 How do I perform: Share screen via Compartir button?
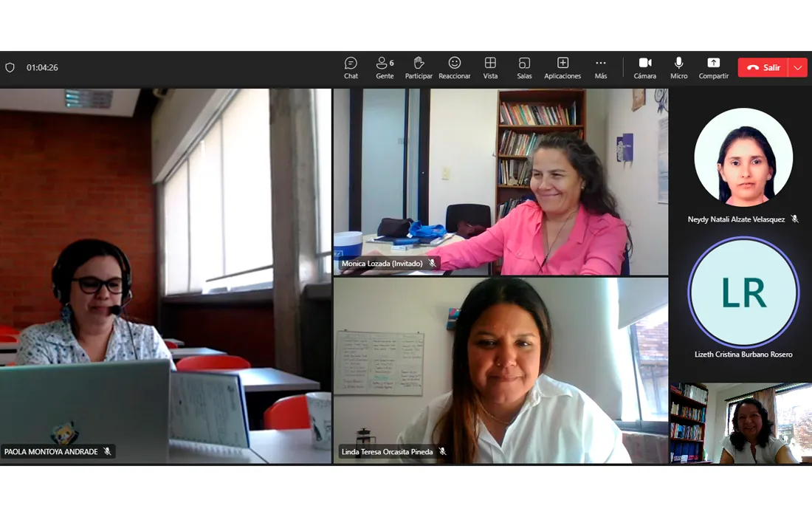(713, 67)
